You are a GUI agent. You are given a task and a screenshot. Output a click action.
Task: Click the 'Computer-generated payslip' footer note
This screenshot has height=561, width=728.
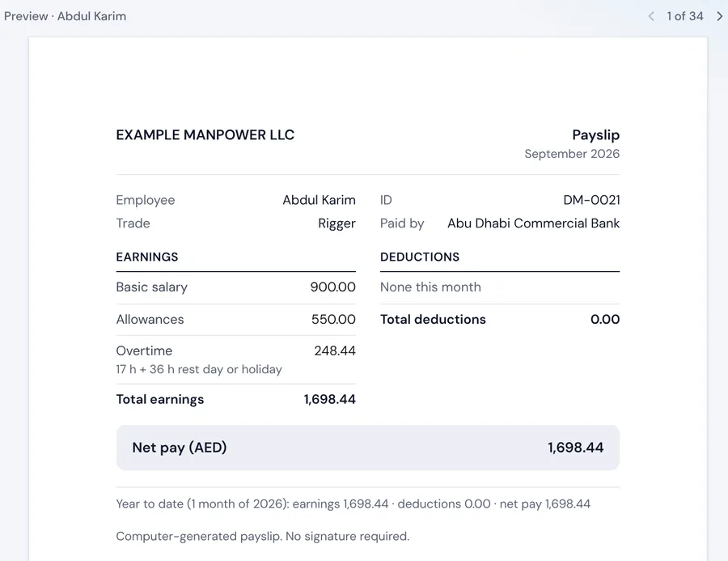tap(263, 537)
